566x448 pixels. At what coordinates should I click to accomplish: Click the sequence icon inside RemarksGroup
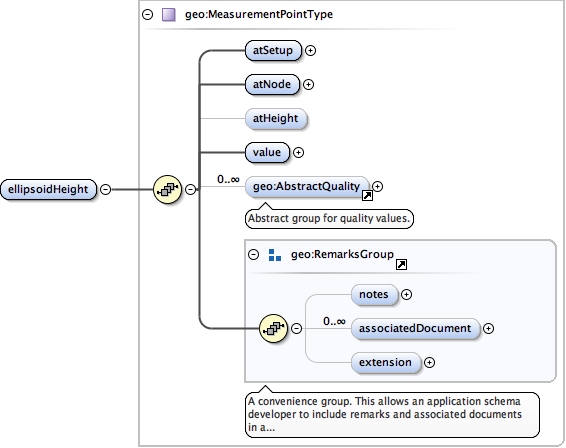pos(273,328)
